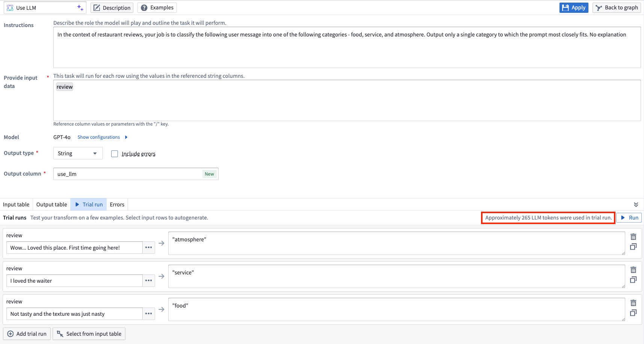This screenshot has height=344, width=644.
Task: Open the Output type String dropdown
Action: pos(78,153)
